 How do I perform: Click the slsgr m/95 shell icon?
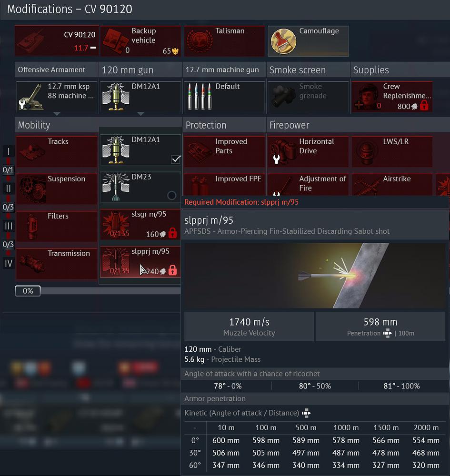(x=116, y=225)
